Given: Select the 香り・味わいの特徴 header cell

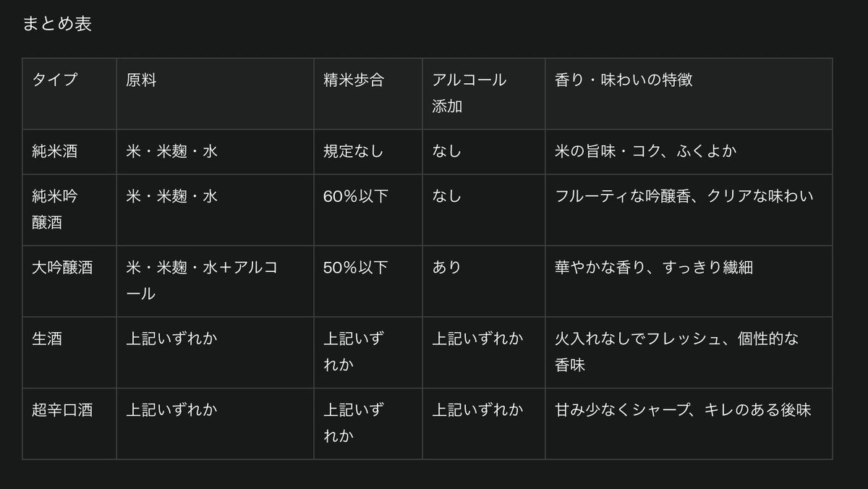Looking at the screenshot, I should point(689,94).
